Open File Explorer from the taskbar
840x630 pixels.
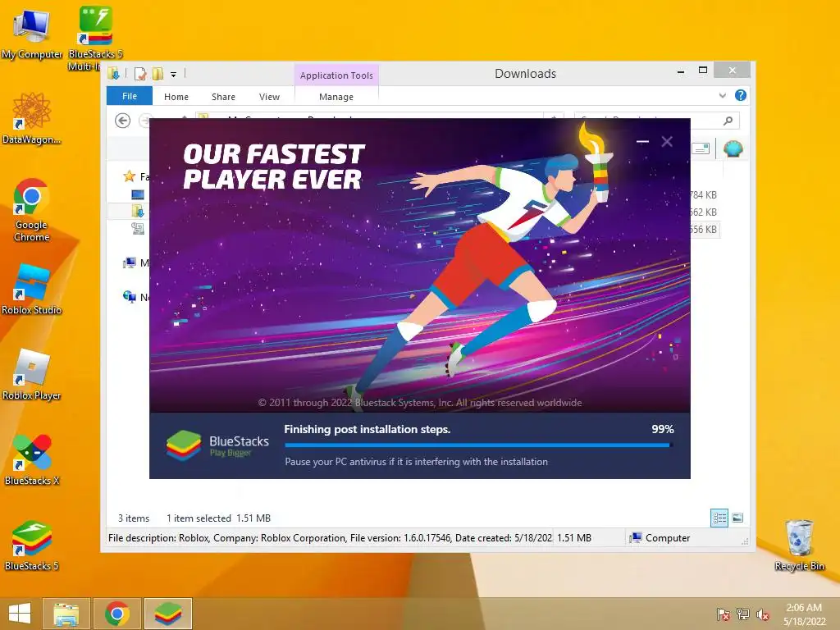coord(66,614)
